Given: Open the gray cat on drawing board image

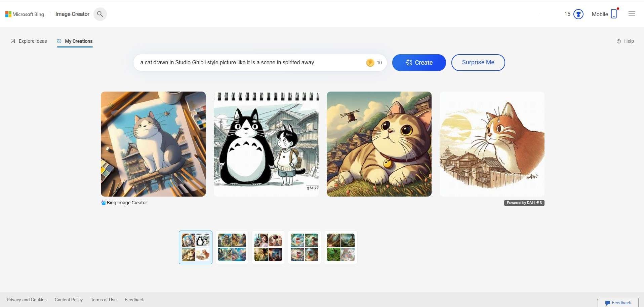Looking at the screenshot, I should [x=153, y=144].
